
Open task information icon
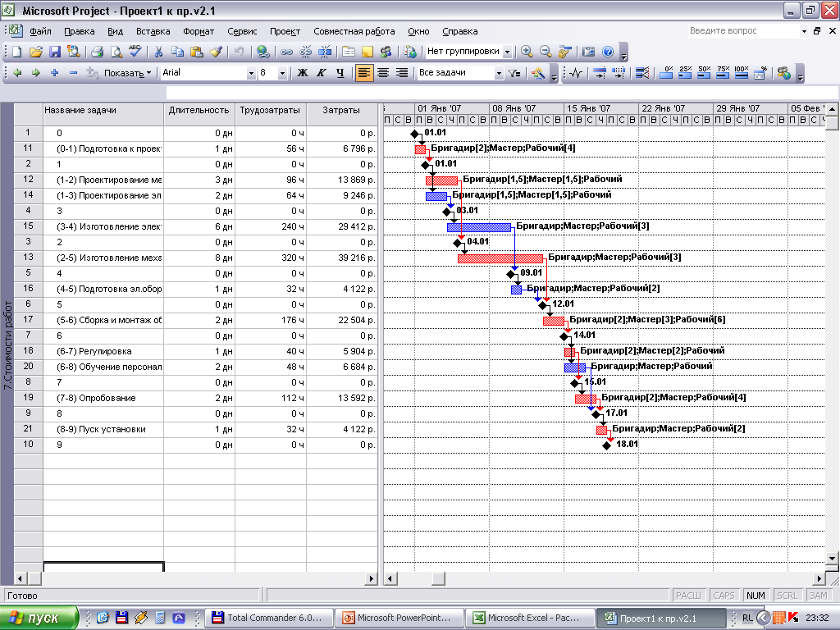click(x=348, y=52)
